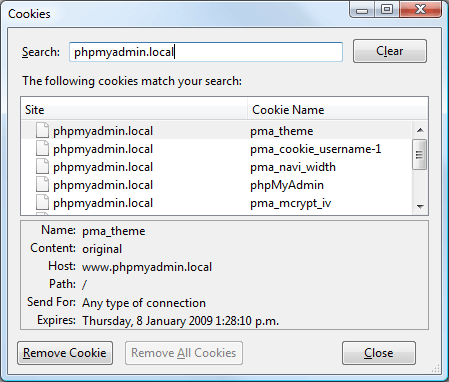The height and width of the screenshot is (382, 449).
Task: Click the Send For value 'Any type of connection'
Action: [x=144, y=303]
